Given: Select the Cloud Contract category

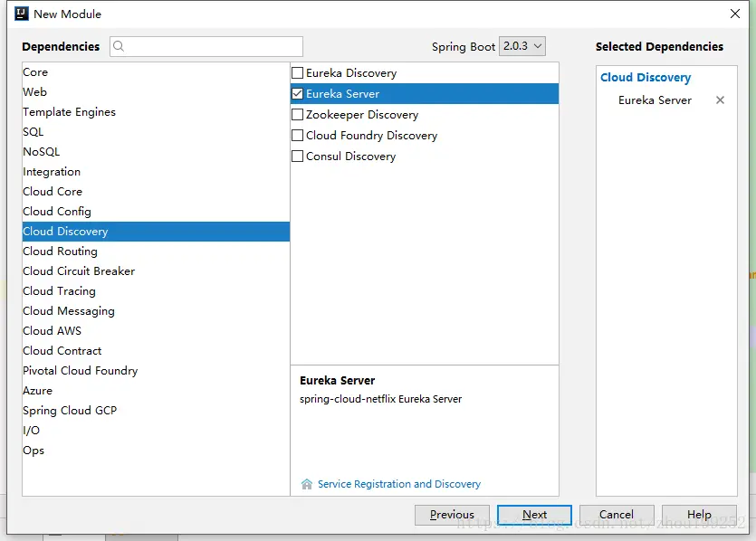Looking at the screenshot, I should [x=156, y=351].
